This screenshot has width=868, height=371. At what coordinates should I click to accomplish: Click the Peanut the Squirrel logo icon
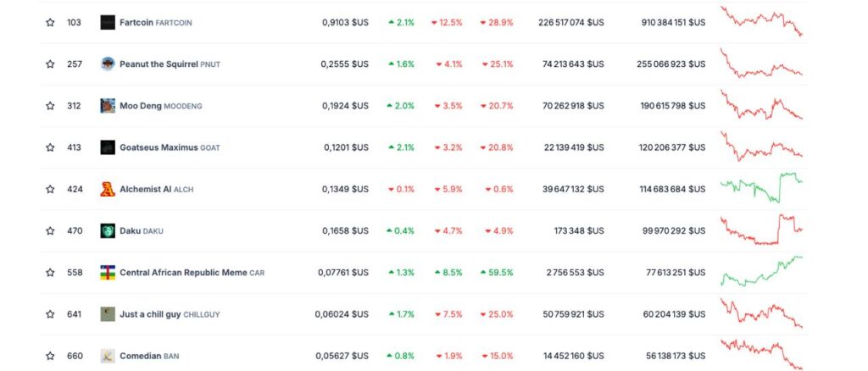click(108, 64)
